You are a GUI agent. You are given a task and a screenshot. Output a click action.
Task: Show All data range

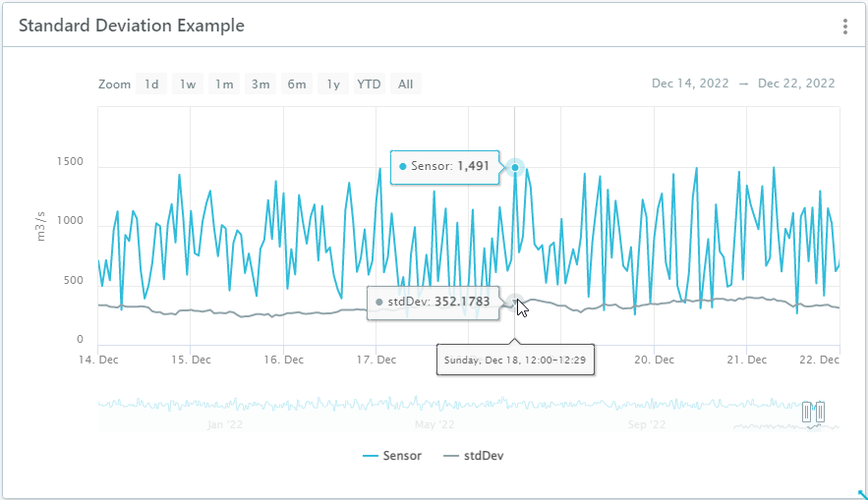[405, 84]
